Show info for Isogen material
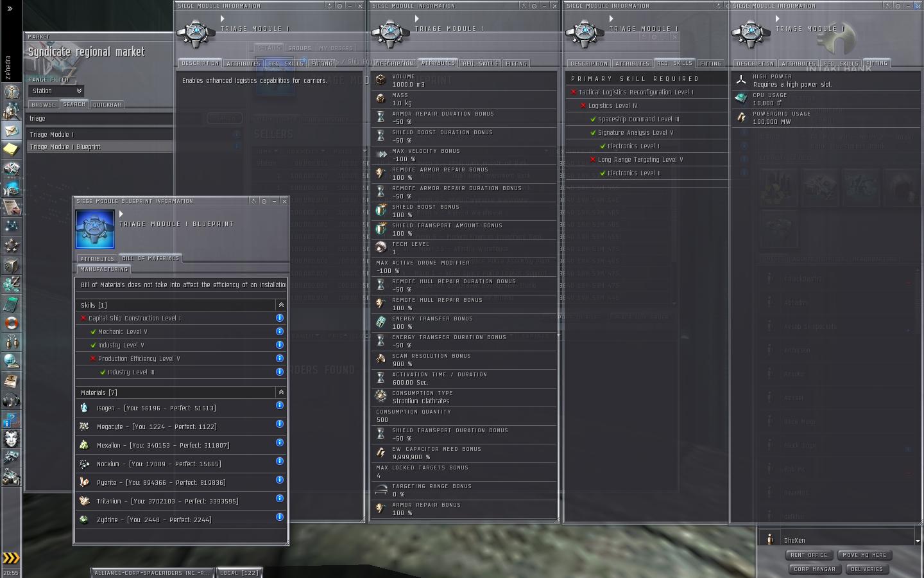 (280, 405)
